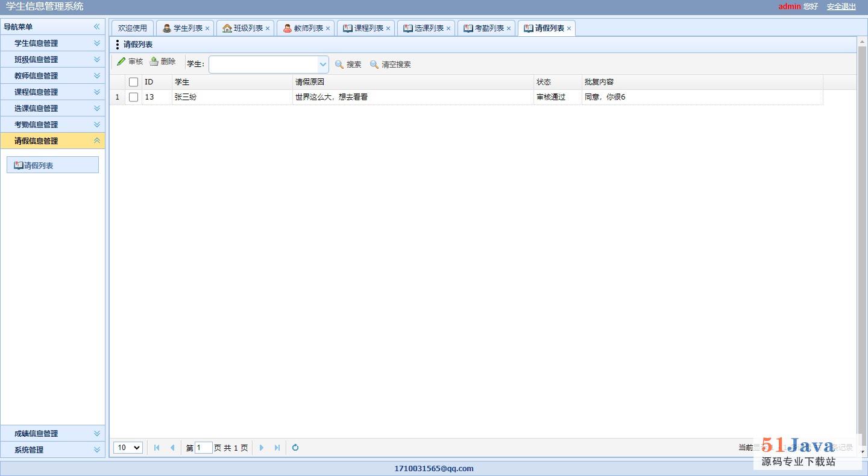The width and height of the screenshot is (868, 476).
Task: Select all rows with header checkbox
Action: [x=134, y=82]
